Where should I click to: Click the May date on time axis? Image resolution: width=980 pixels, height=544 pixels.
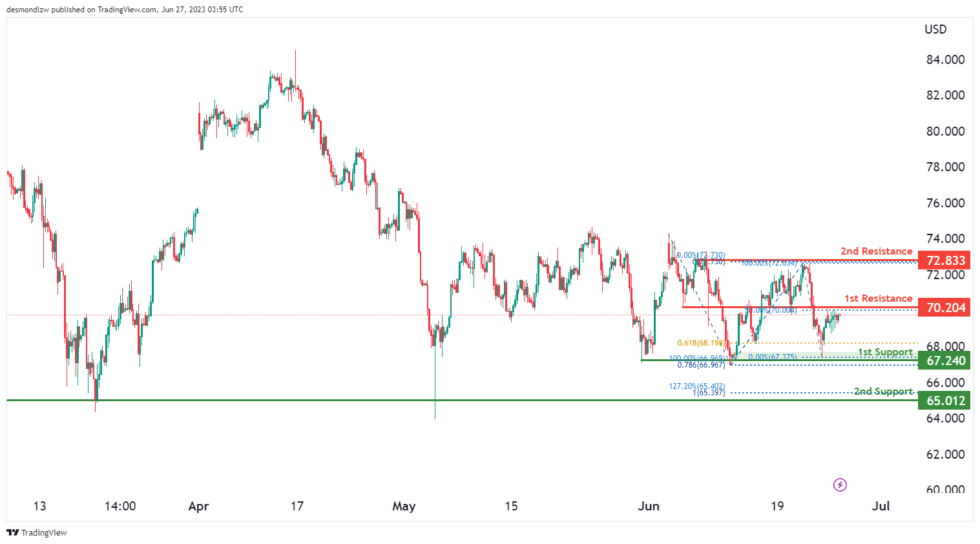[x=404, y=506]
